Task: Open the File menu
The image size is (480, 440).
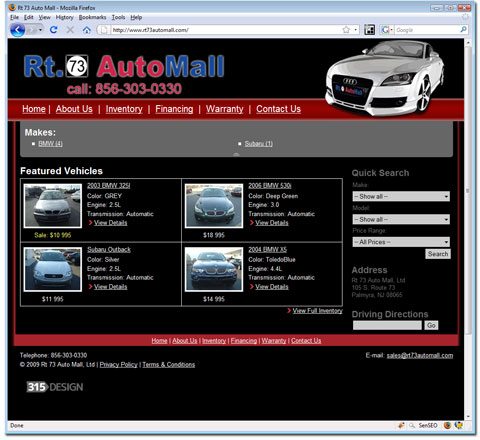Action: tap(14, 17)
